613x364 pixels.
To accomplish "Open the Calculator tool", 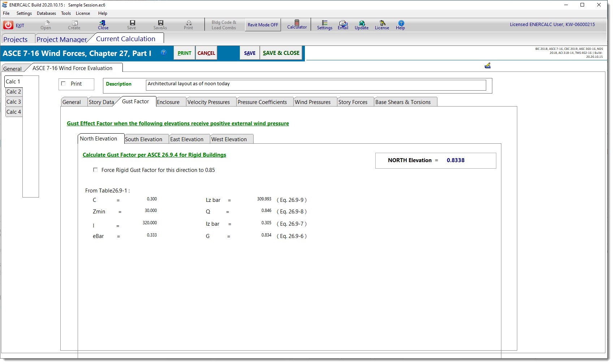I will click(297, 25).
